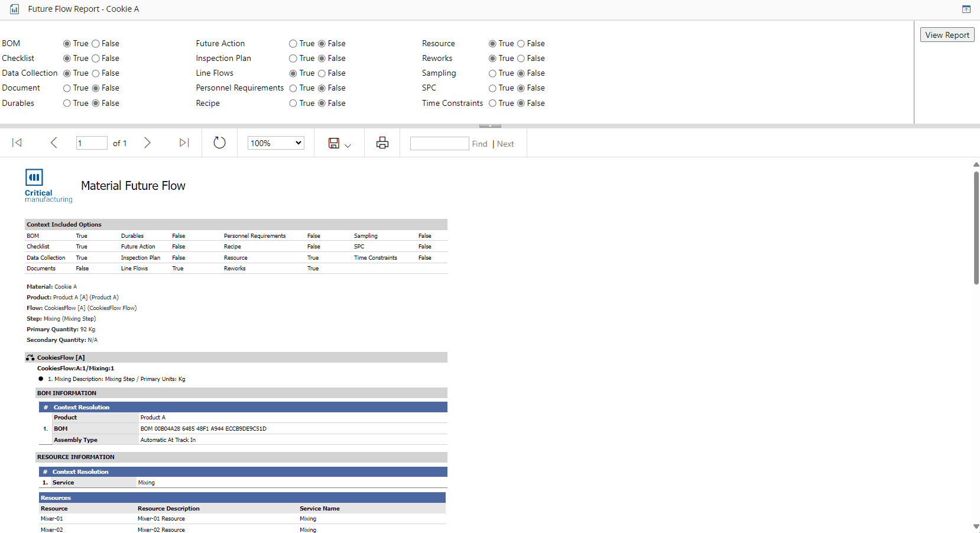Click the previous page arrow
Screen dimensions: 980x533
(54, 143)
